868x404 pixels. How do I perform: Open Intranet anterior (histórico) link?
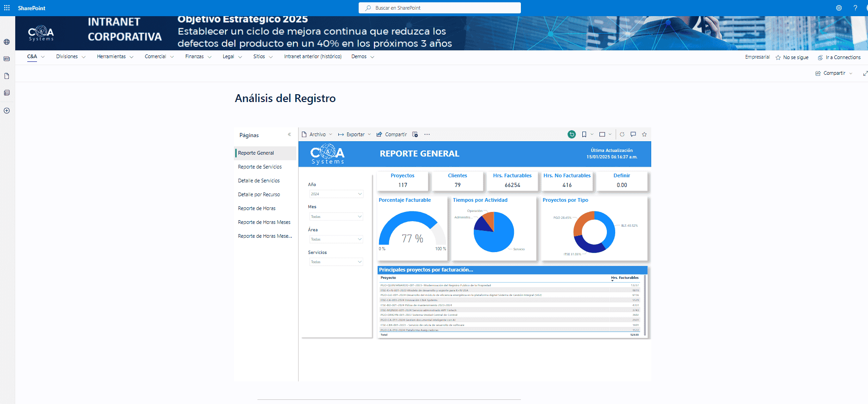click(313, 57)
